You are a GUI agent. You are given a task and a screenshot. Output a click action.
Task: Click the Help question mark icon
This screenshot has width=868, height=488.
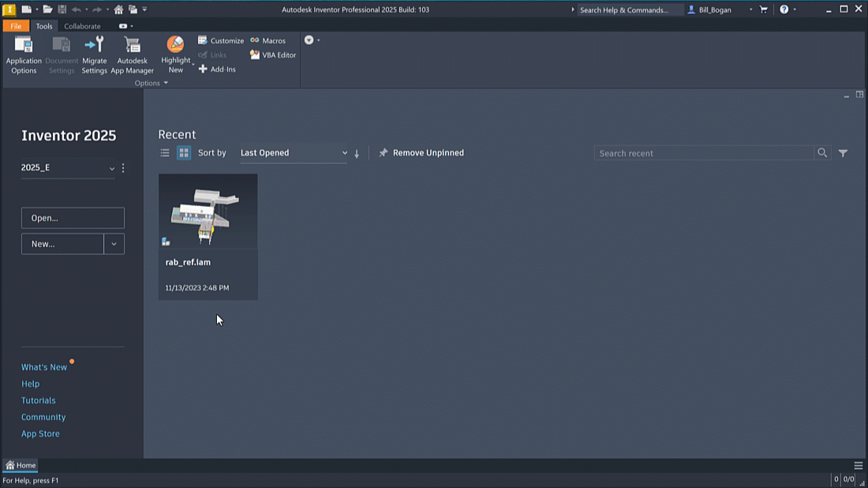tap(784, 9)
